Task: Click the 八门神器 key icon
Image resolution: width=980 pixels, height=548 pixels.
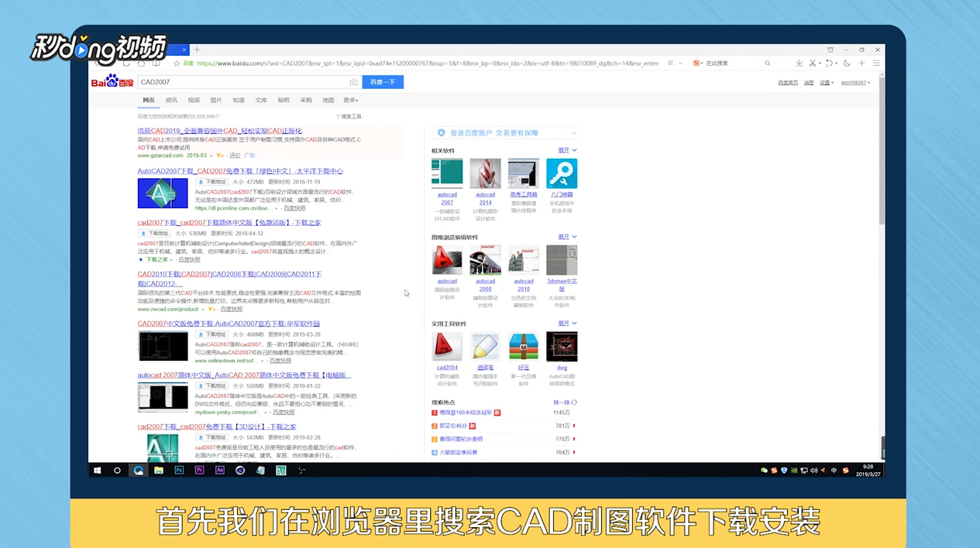Action: pyautogui.click(x=562, y=173)
